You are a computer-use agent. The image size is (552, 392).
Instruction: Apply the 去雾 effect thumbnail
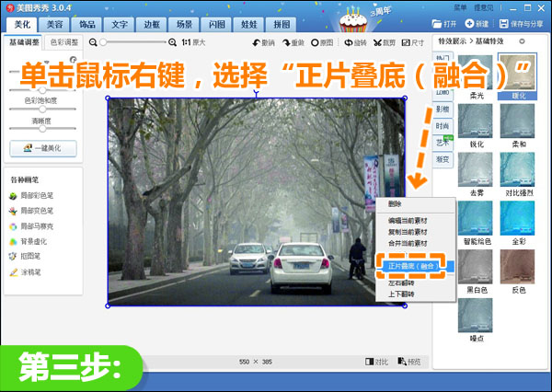pos(476,169)
